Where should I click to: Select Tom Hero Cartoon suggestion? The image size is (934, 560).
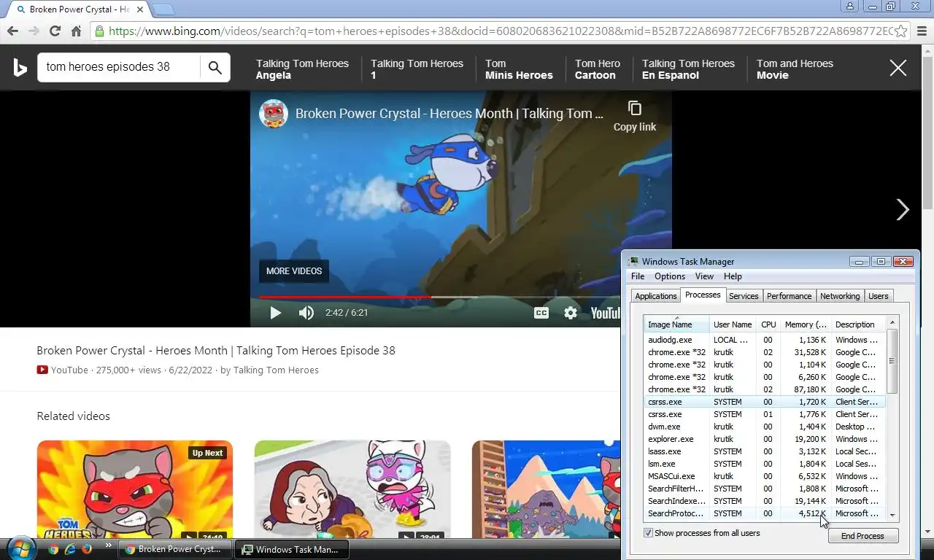[x=598, y=69]
